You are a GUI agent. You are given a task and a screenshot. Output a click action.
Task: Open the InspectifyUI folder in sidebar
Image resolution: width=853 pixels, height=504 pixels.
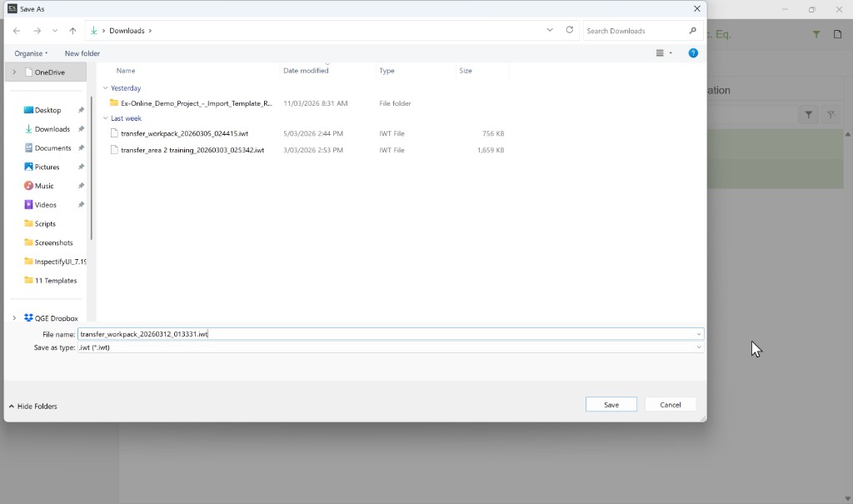(55, 262)
